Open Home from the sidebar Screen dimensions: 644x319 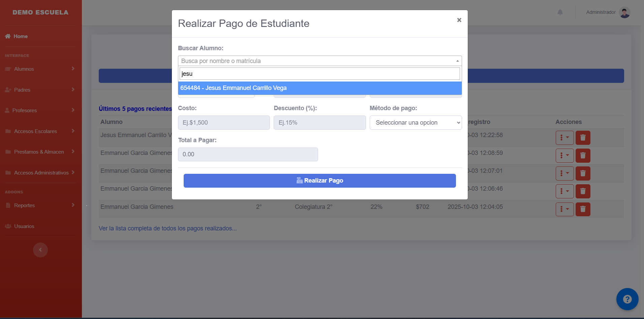[x=21, y=36]
